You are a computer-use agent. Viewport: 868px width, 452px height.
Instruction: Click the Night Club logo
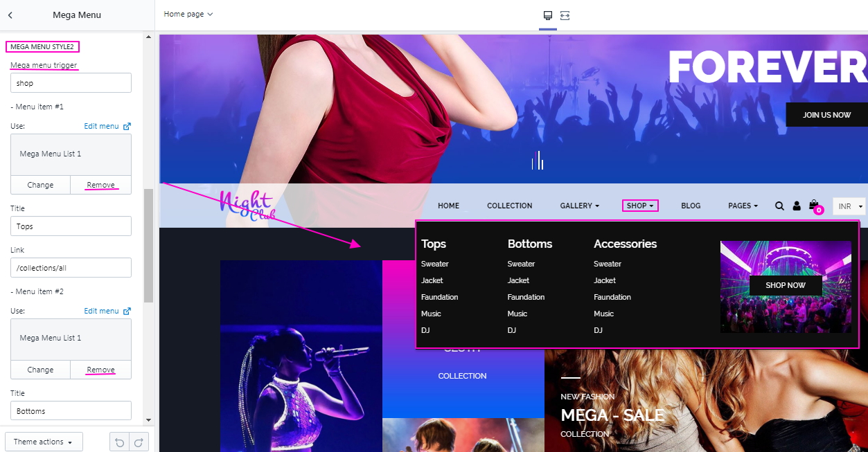[246, 206]
